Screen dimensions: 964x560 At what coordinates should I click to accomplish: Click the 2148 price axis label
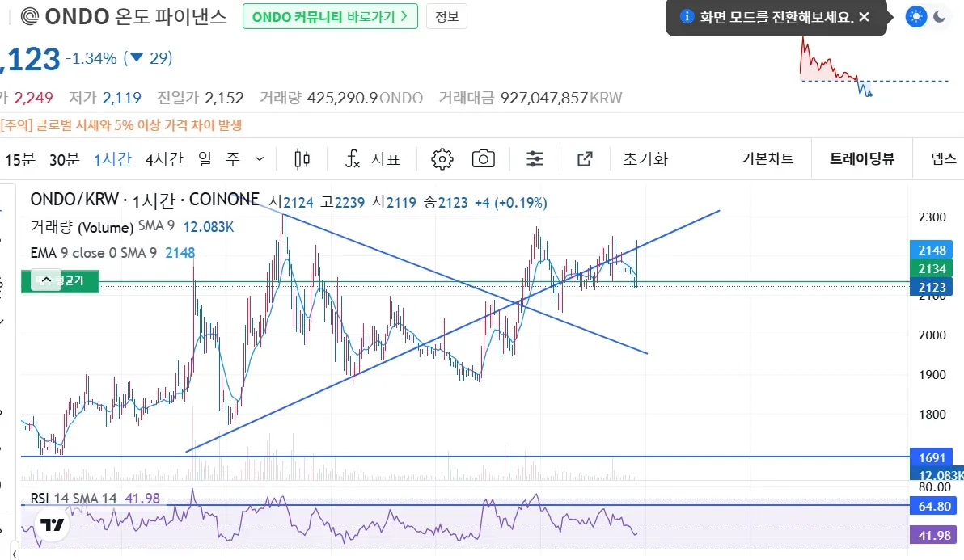[932, 250]
